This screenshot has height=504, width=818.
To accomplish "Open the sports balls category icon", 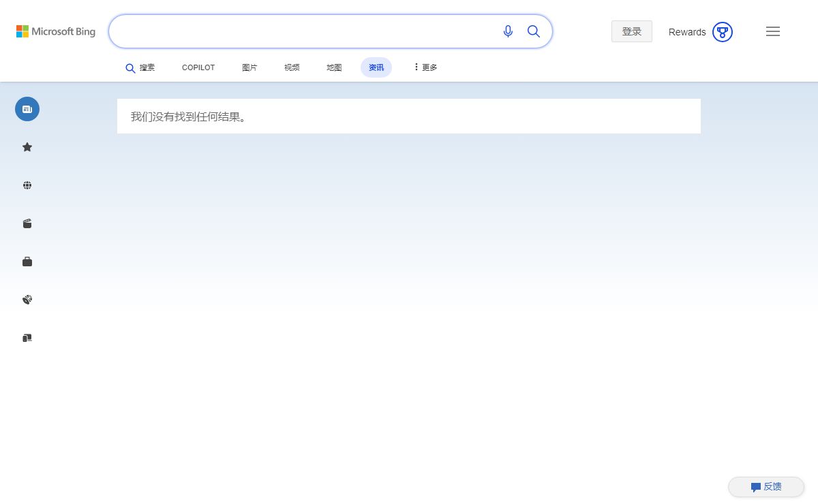I will tap(27, 300).
